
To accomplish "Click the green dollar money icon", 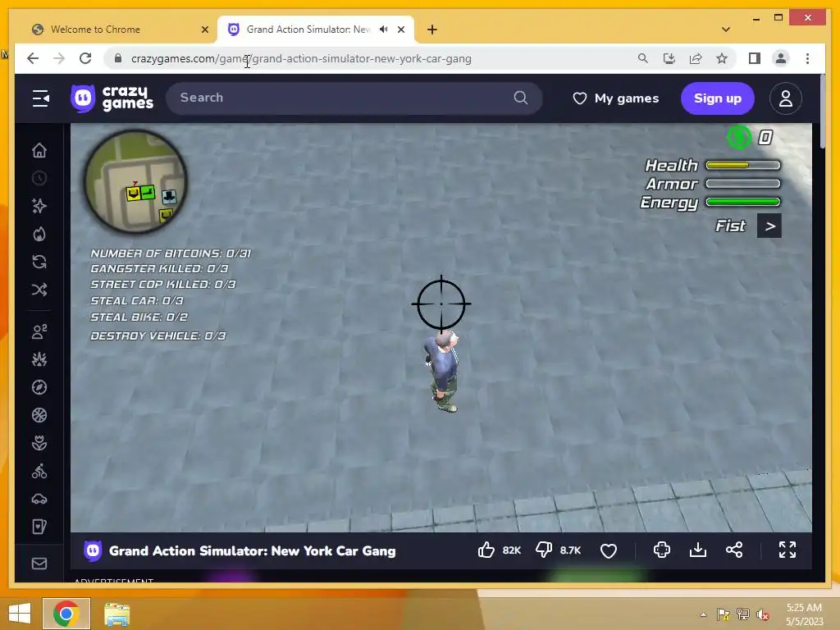I will click(x=739, y=138).
